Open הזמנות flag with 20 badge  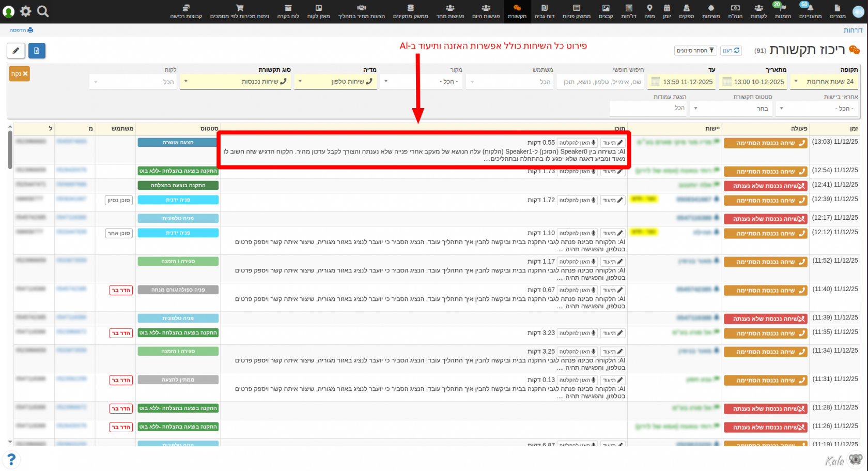[x=782, y=11]
